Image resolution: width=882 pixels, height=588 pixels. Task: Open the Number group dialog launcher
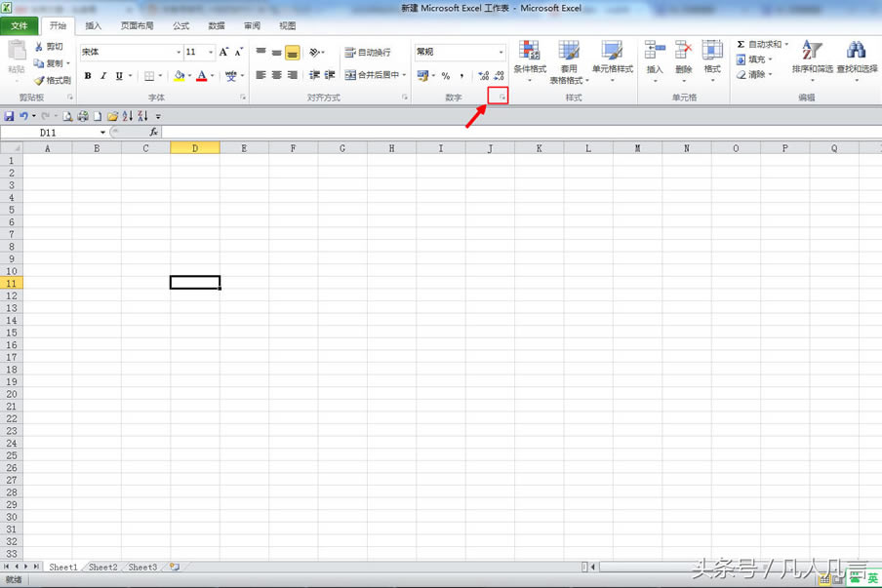pyautogui.click(x=501, y=97)
